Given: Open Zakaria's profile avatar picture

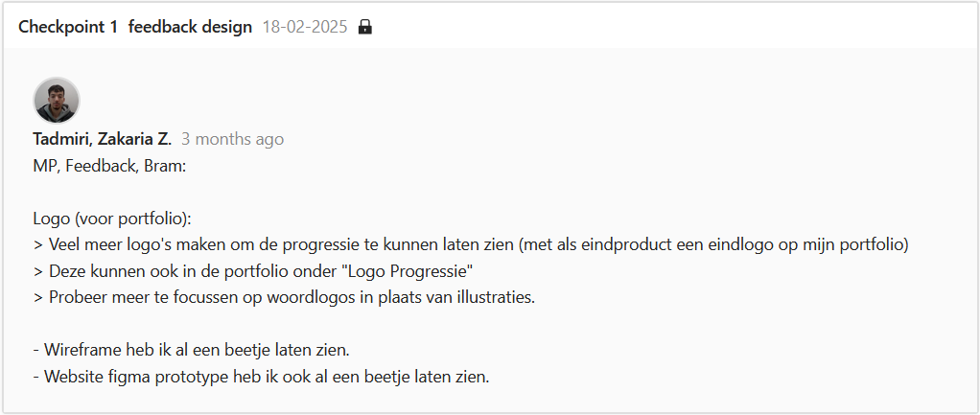Looking at the screenshot, I should (57, 101).
